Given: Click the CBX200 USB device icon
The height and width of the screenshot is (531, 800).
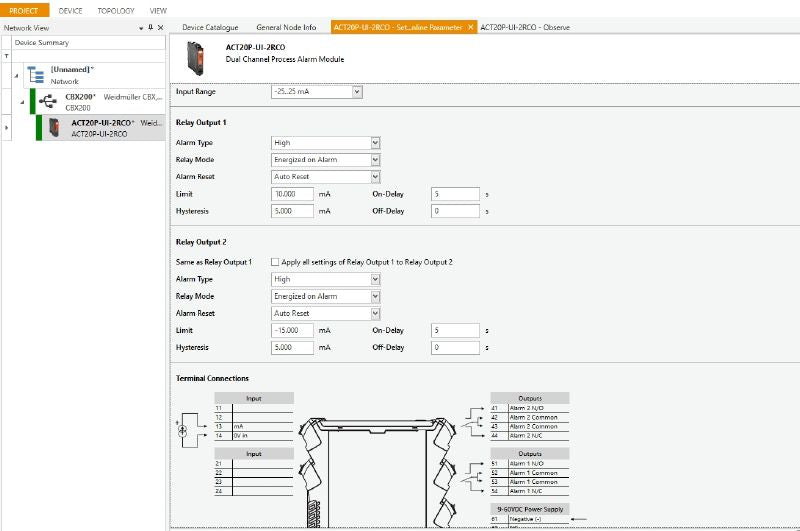Looking at the screenshot, I should point(47,101).
